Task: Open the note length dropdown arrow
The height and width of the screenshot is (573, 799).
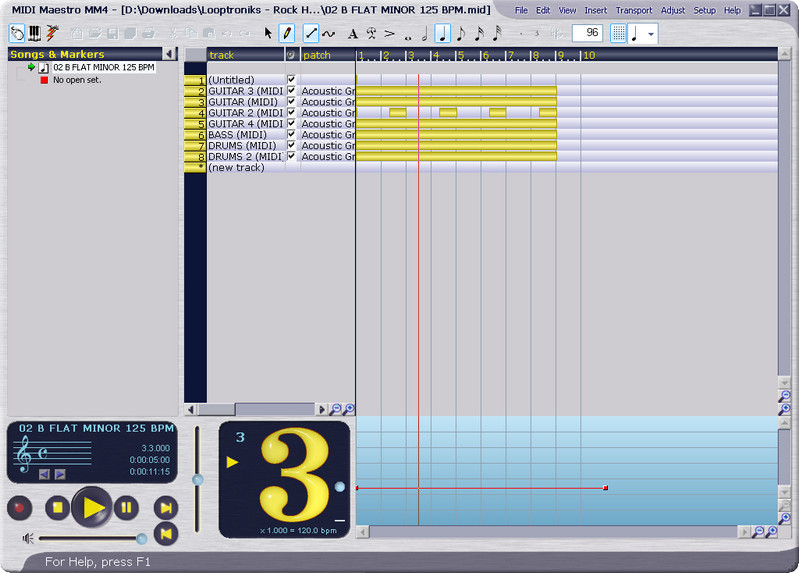Action: pyautogui.click(x=652, y=33)
